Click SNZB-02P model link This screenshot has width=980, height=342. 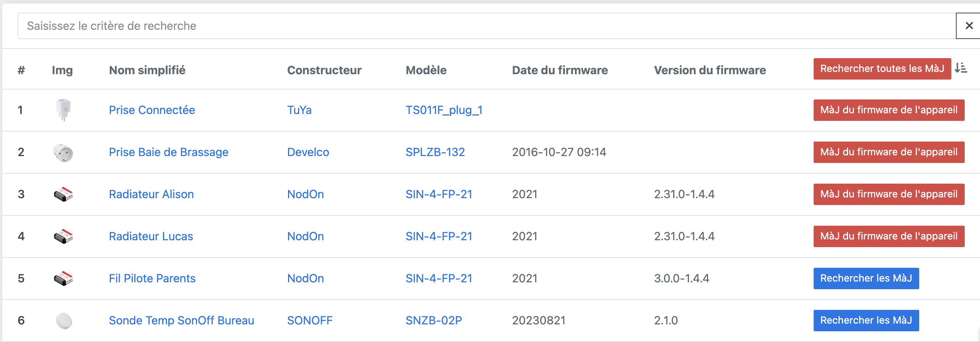point(434,321)
